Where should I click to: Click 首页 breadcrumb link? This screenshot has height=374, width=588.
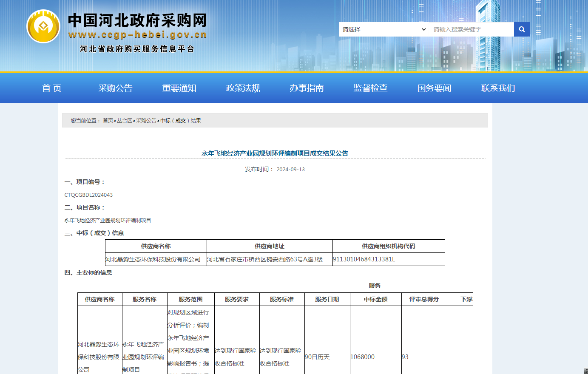coord(108,121)
